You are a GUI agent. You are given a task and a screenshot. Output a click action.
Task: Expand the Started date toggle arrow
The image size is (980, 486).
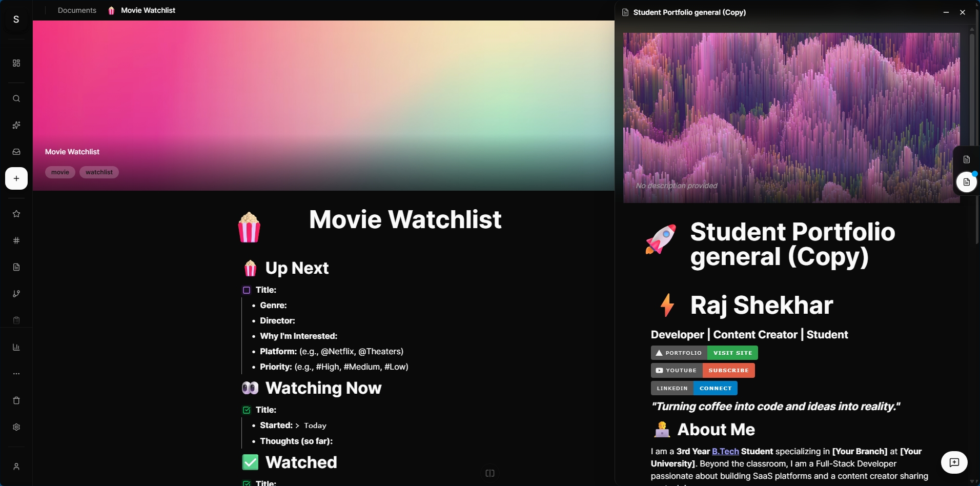point(297,426)
